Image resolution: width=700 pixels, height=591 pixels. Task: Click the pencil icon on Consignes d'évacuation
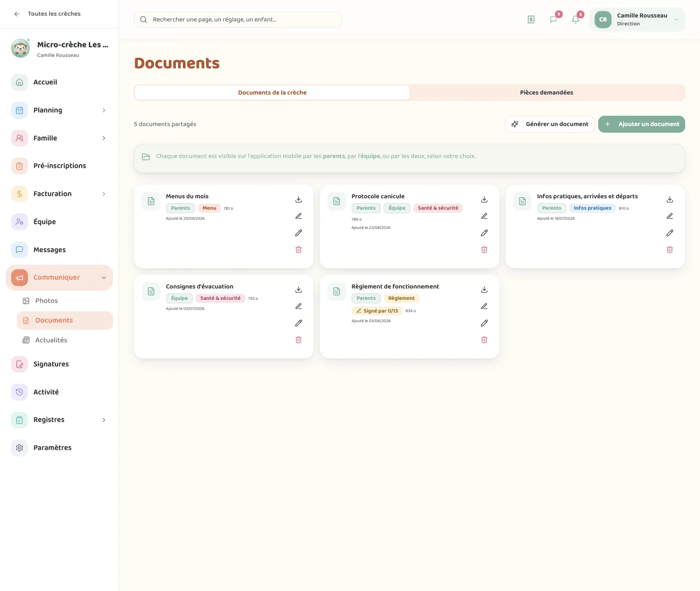click(x=298, y=323)
